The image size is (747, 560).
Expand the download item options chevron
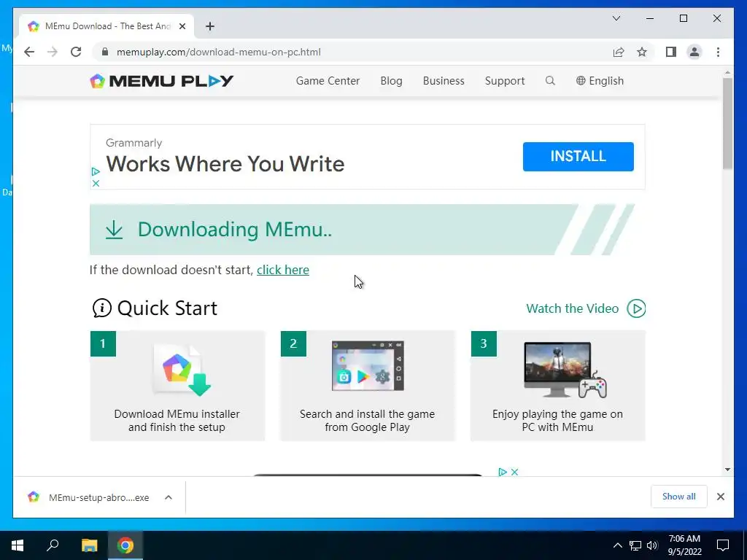169,497
